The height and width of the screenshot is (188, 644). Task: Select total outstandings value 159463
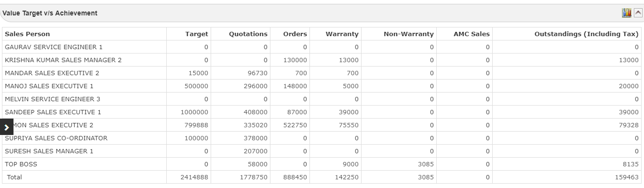[627, 177]
